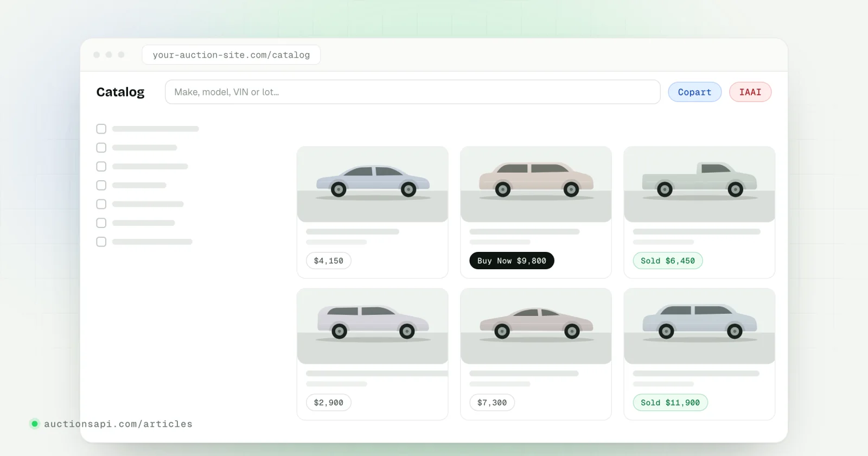Focus the 'Make, model, VIN or lot...' search field
Viewport: 868px width, 456px height.
pos(412,92)
